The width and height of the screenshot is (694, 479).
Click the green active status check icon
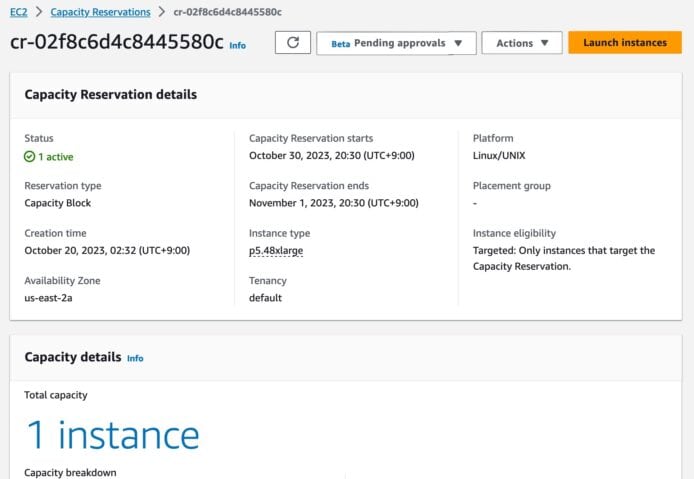pyautogui.click(x=29, y=157)
